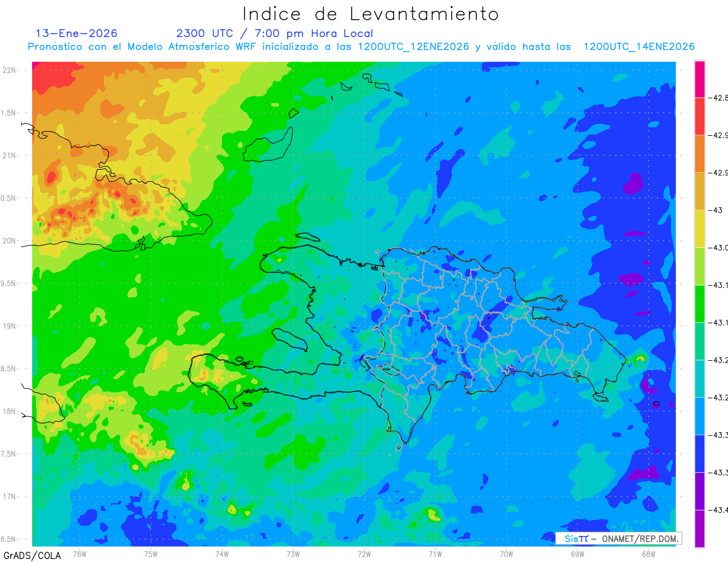
Task: Click the "73W" longitude axis label
Action: [x=293, y=554]
